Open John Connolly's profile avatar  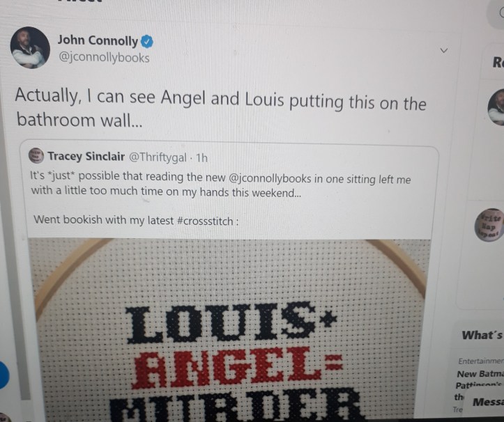point(30,47)
